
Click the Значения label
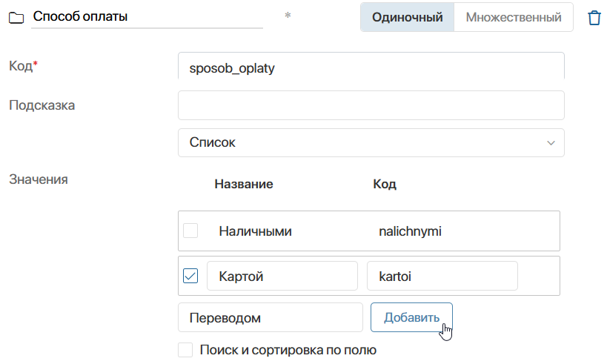39,179
